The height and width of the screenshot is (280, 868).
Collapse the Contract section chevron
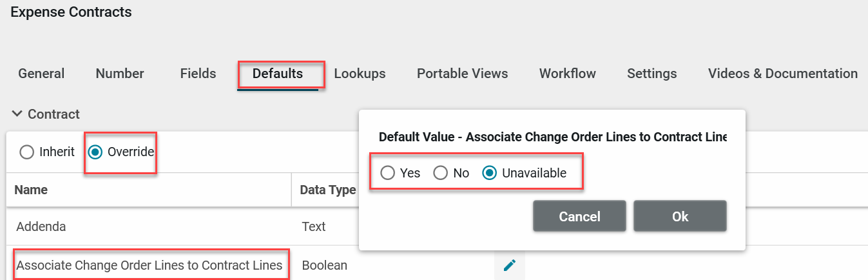click(x=17, y=114)
